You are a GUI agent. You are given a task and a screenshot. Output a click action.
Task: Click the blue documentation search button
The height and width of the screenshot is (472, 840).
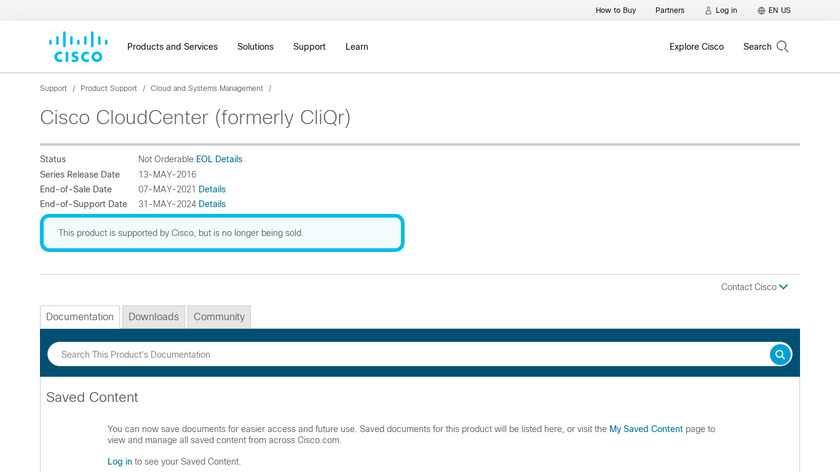(780, 354)
